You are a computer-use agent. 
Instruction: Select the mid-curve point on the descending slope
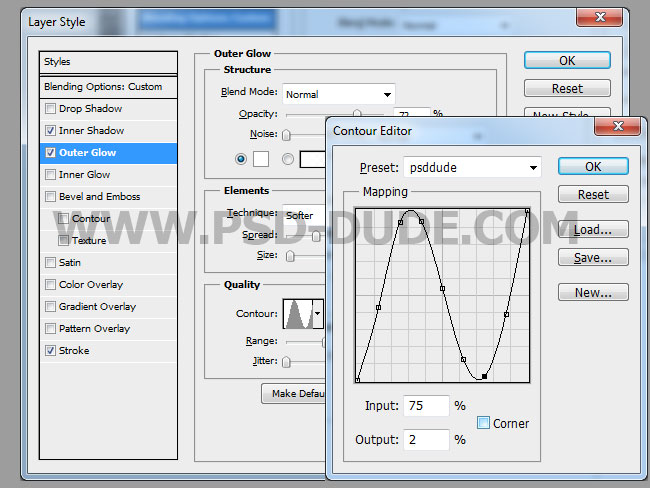pos(442,289)
